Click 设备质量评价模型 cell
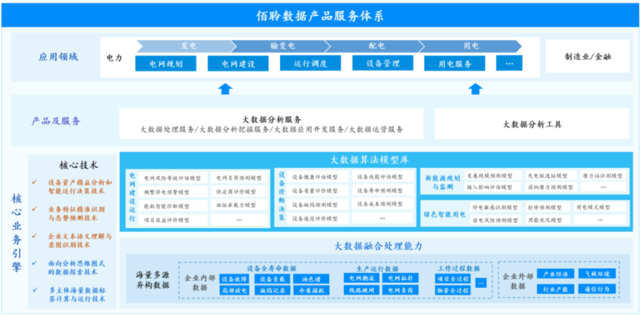 pyautogui.click(x=318, y=191)
